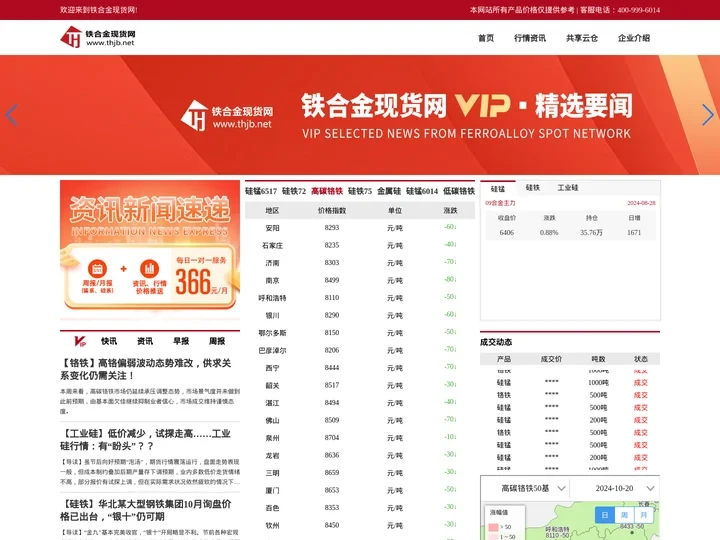Screen dimensions: 720x540
Task: Click the 6406 closing price value
Action: pyautogui.click(x=506, y=232)
